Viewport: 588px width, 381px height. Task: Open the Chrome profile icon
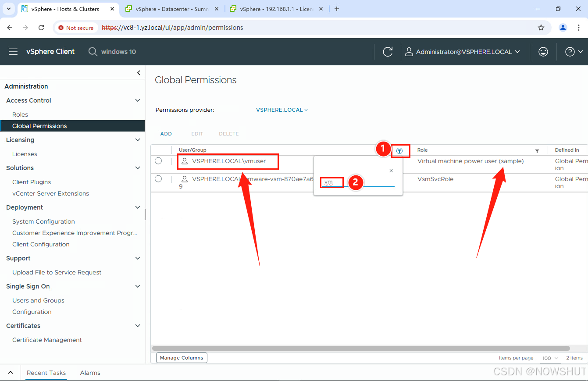tap(563, 28)
